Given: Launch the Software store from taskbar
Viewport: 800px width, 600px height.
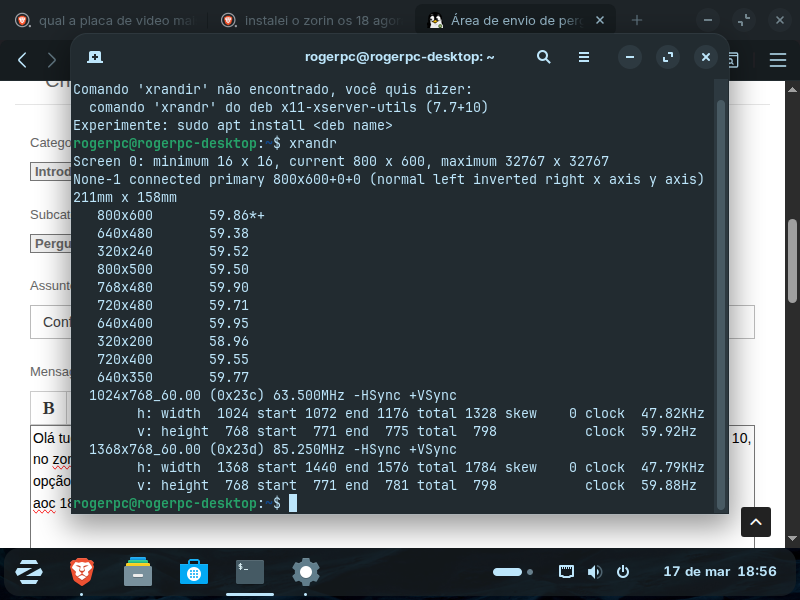Looking at the screenshot, I should (193, 572).
